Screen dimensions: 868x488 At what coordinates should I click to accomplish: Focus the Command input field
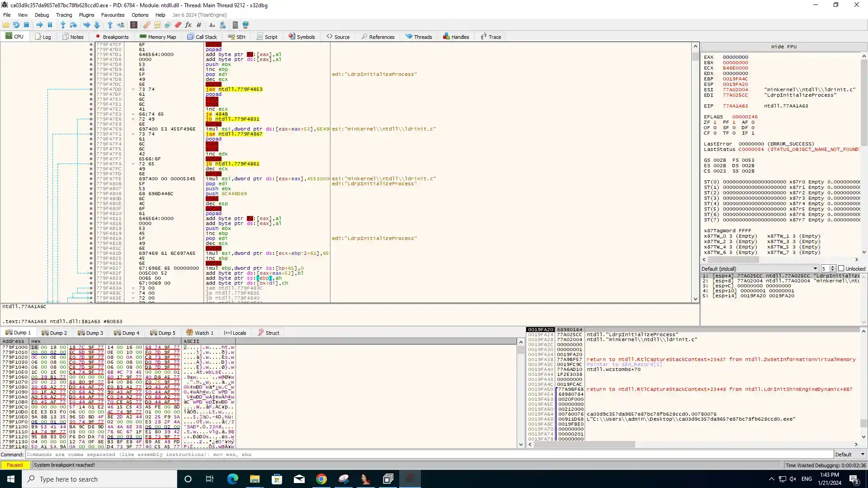(429, 454)
